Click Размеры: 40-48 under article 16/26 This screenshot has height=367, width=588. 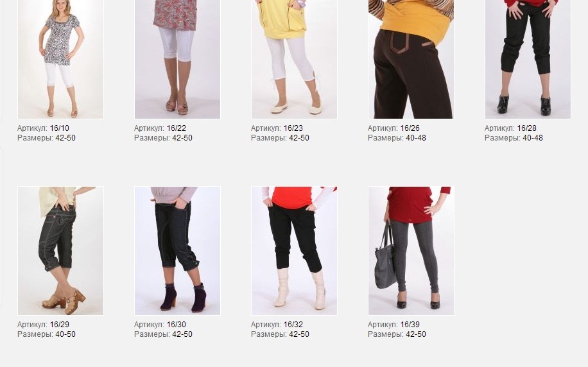pyautogui.click(x=397, y=138)
